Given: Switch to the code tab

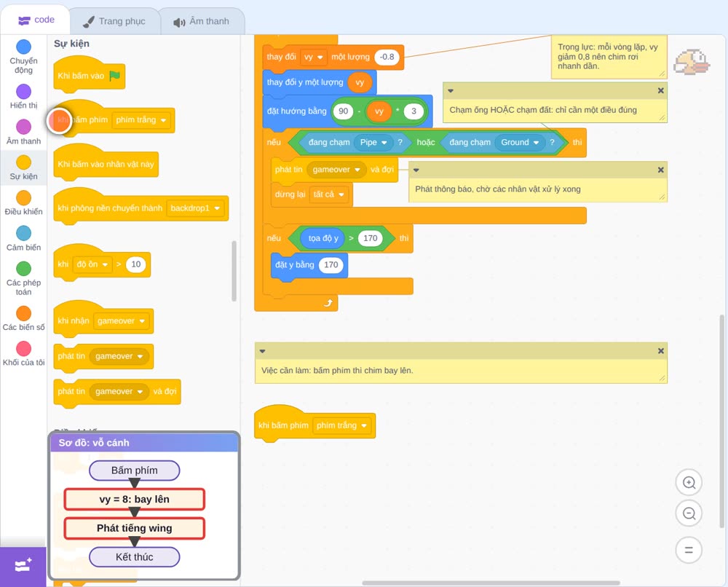Looking at the screenshot, I should 36,20.
